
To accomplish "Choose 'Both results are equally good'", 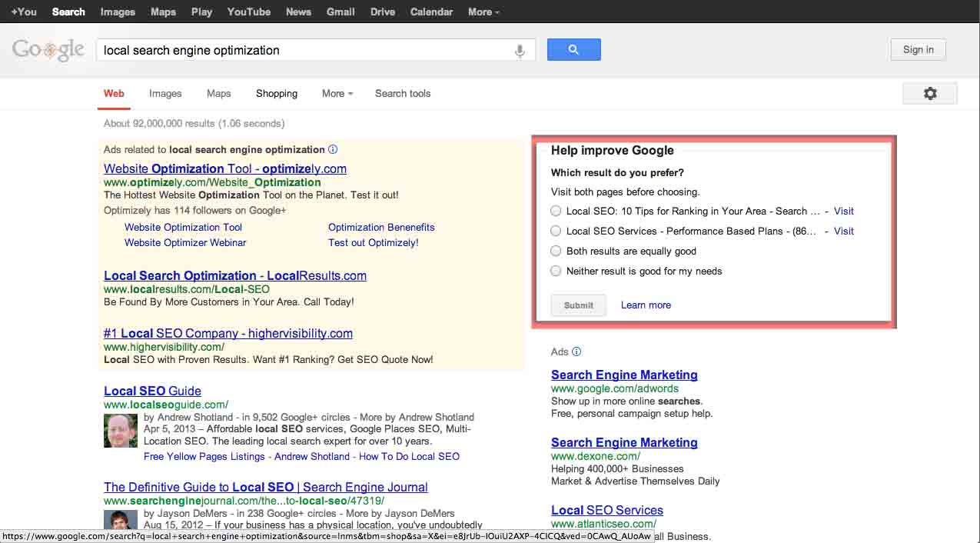I will click(556, 251).
